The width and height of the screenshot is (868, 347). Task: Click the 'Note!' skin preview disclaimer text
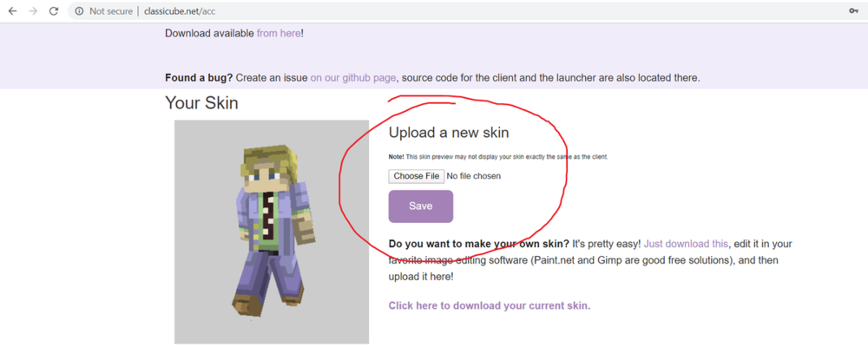(x=498, y=157)
